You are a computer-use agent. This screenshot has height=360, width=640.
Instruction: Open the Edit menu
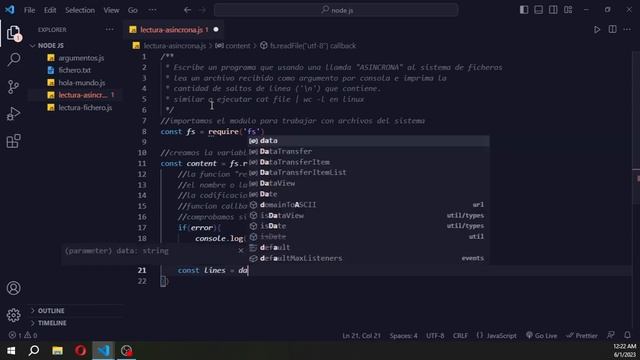tap(50, 10)
